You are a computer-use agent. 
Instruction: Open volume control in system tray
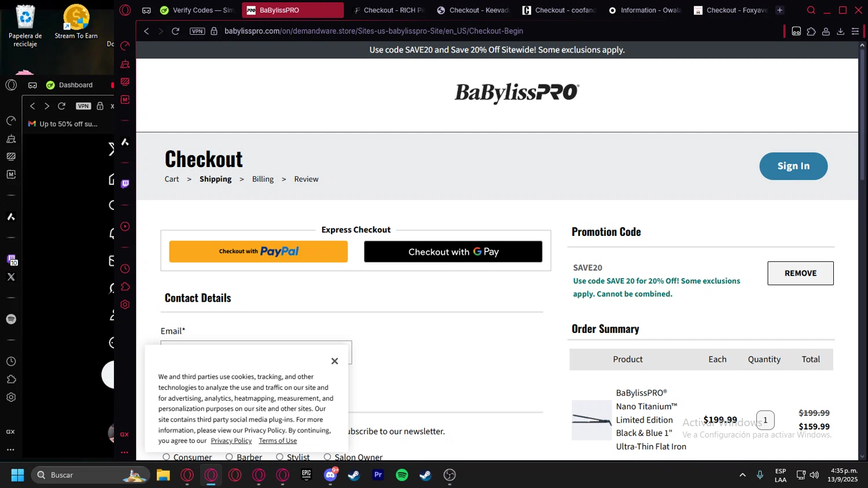point(815,475)
